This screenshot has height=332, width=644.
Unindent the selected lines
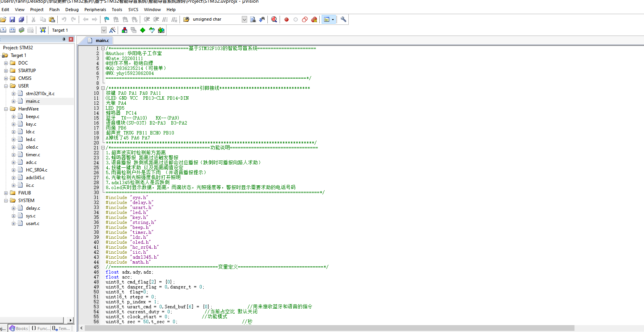(x=156, y=19)
